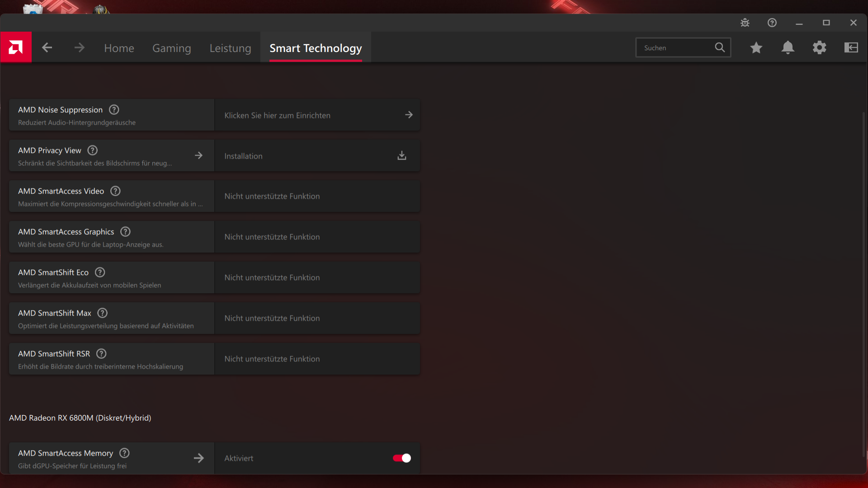The image size is (868, 488).
Task: Click the magnifier search icon
Action: tap(720, 47)
